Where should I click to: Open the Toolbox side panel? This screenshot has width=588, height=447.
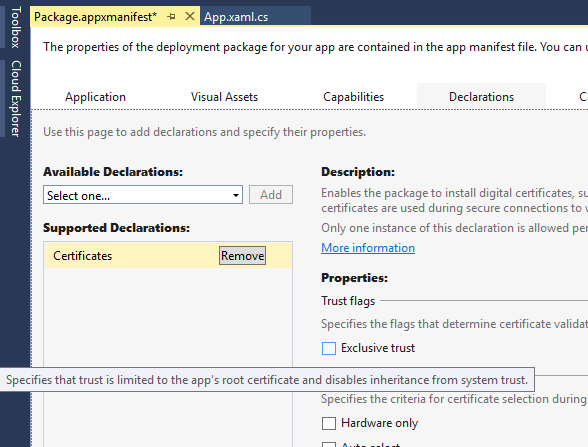click(x=15, y=27)
